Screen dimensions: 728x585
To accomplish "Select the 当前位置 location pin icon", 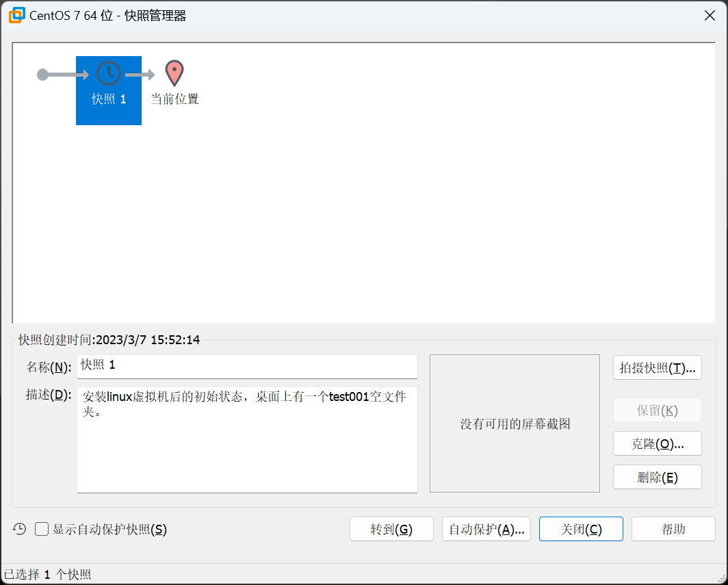I will (174, 73).
